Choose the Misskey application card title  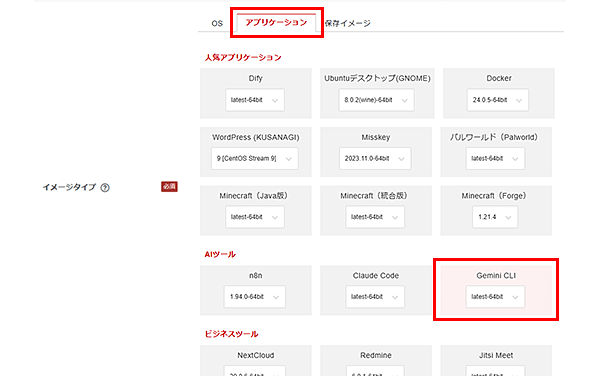[x=376, y=137]
